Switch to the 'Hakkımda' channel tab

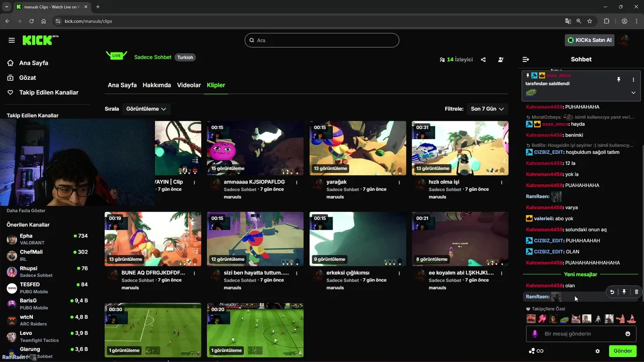point(157,85)
